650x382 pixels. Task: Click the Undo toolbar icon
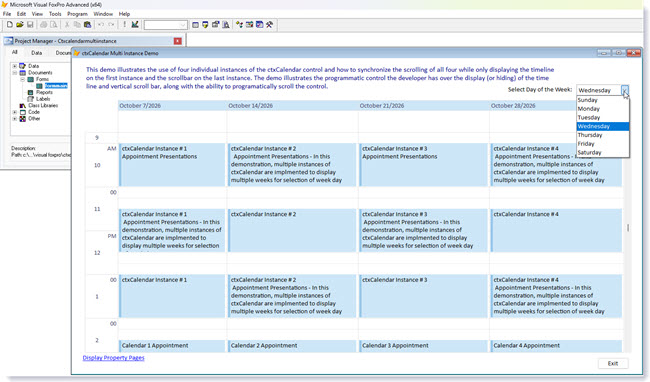[101, 25]
